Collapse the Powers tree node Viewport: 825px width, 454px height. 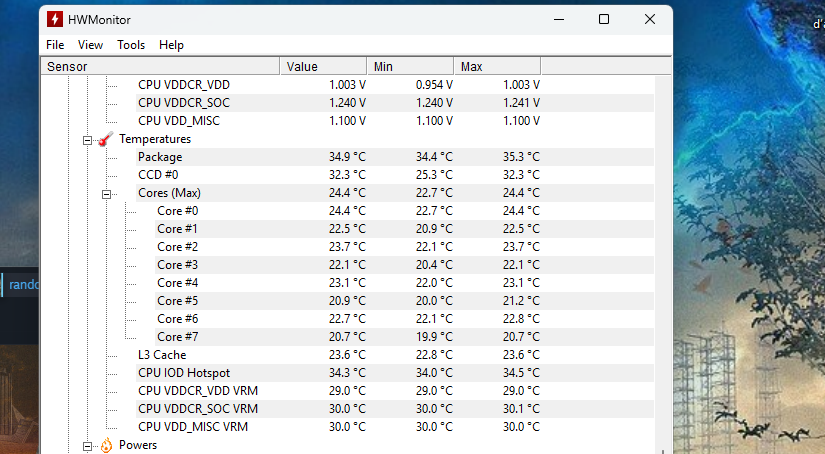pyautogui.click(x=87, y=446)
